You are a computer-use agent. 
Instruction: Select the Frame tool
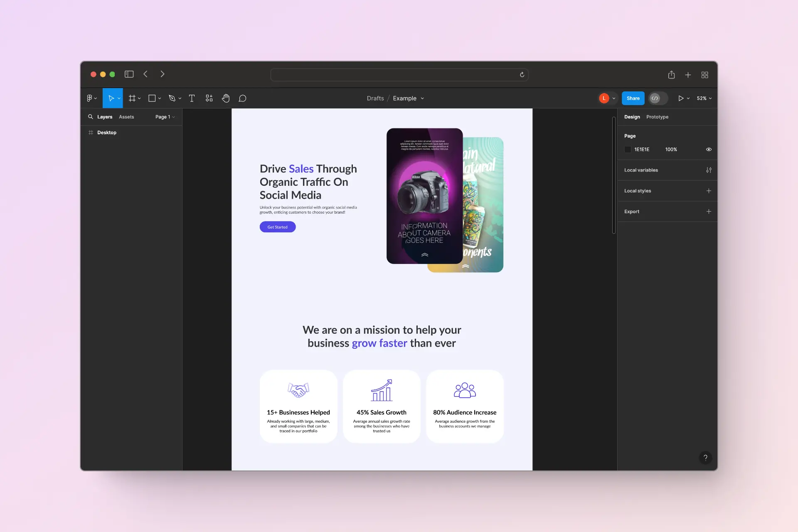click(x=132, y=99)
